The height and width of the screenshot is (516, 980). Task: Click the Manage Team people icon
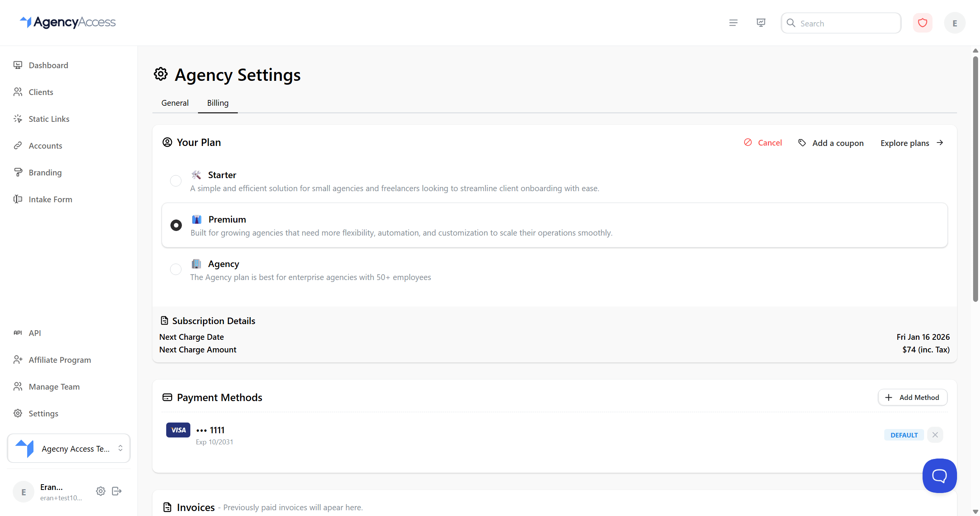point(18,387)
